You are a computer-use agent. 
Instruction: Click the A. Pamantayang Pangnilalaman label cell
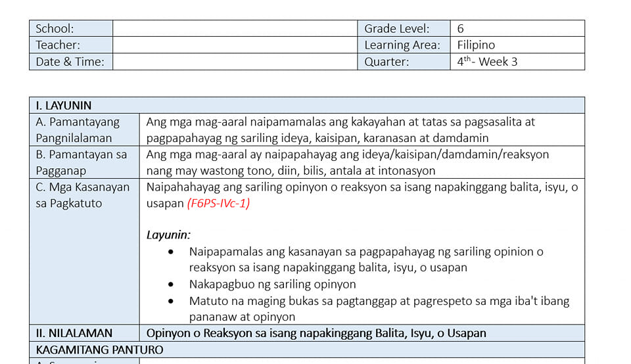pos(85,129)
